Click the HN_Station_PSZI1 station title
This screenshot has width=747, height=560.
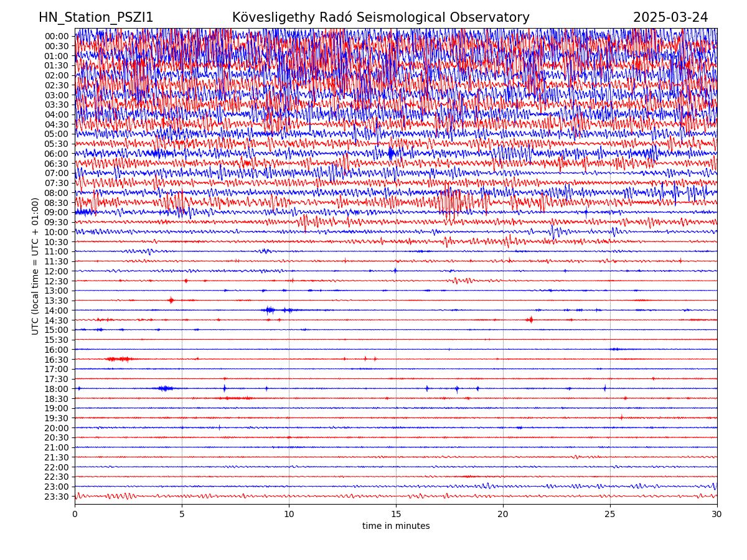click(96, 17)
